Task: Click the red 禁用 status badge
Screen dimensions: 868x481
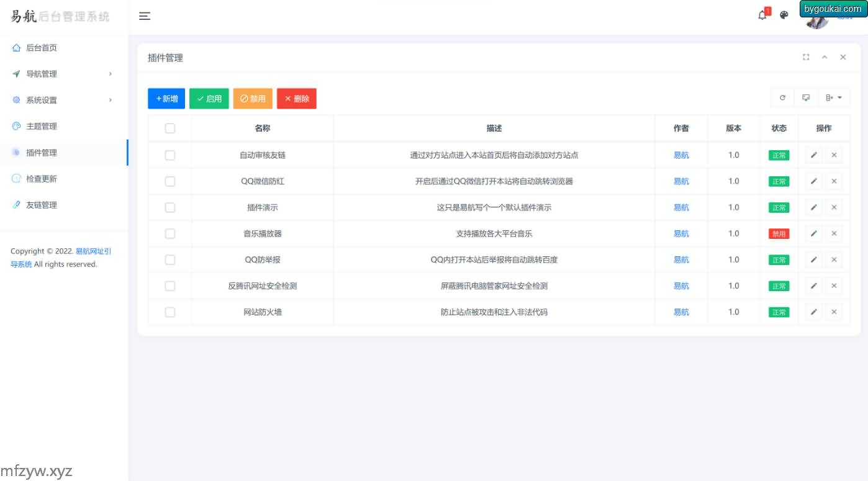Action: (779, 234)
